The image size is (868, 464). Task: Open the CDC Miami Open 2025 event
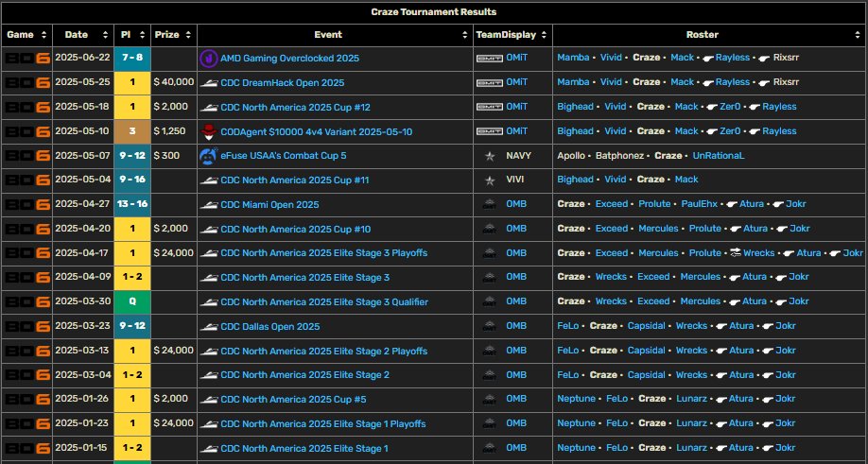tap(269, 204)
